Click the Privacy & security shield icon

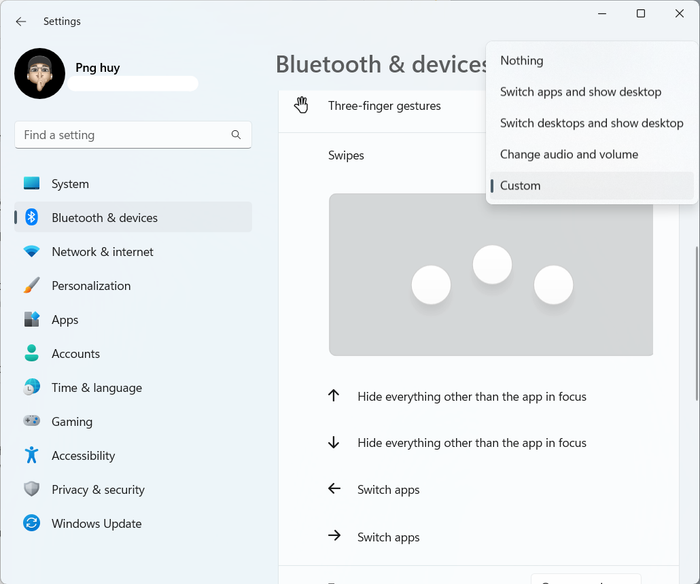click(x=32, y=489)
